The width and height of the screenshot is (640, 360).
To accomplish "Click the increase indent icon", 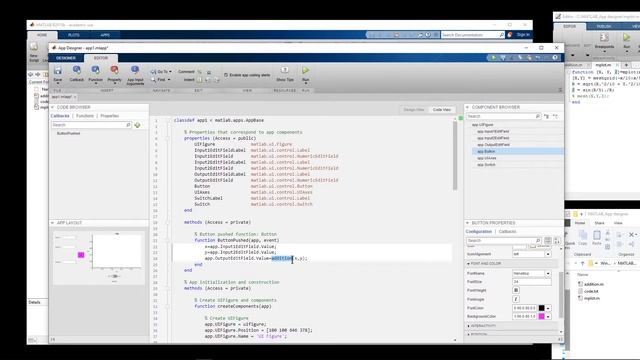I will coord(208,80).
